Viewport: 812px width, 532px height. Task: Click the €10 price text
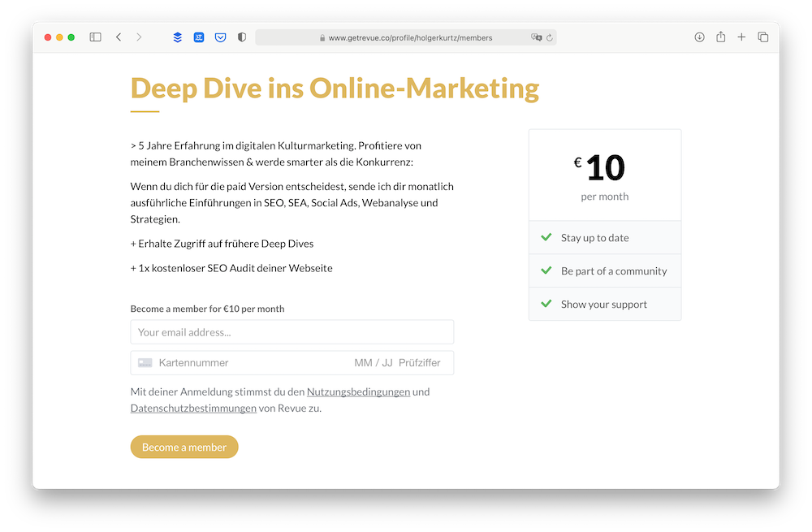tap(599, 168)
